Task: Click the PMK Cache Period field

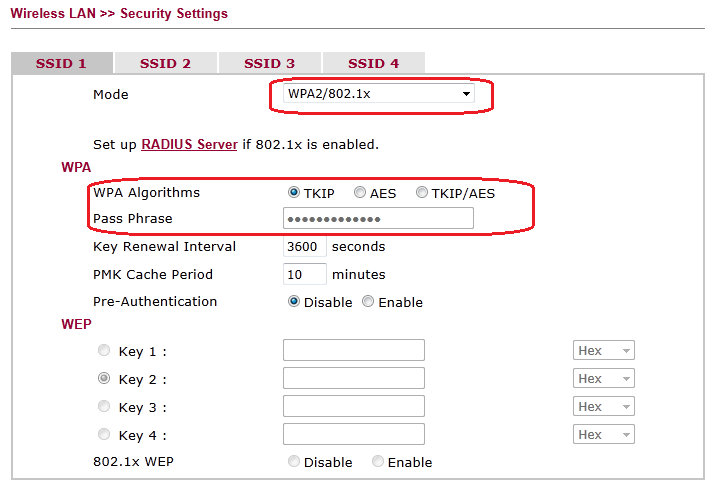Action: pos(304,274)
